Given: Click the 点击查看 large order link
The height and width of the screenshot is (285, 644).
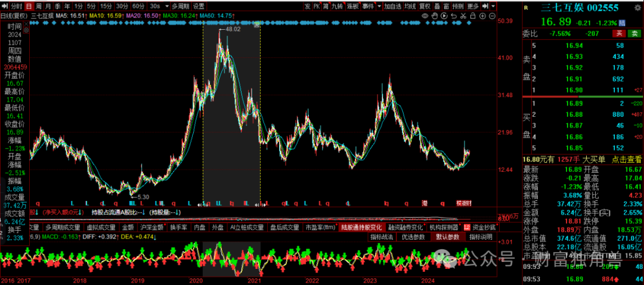Looking at the screenshot, I should coord(627,159).
